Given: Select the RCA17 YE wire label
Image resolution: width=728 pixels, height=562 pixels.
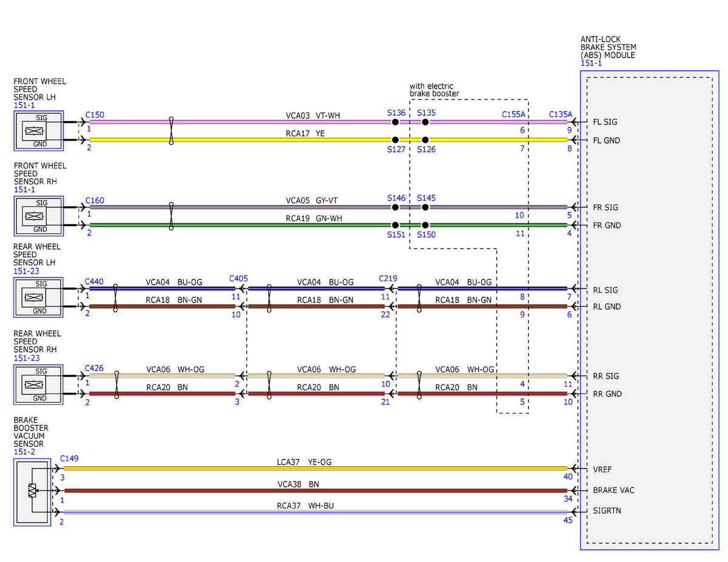Looking at the screenshot, I should 306,133.
